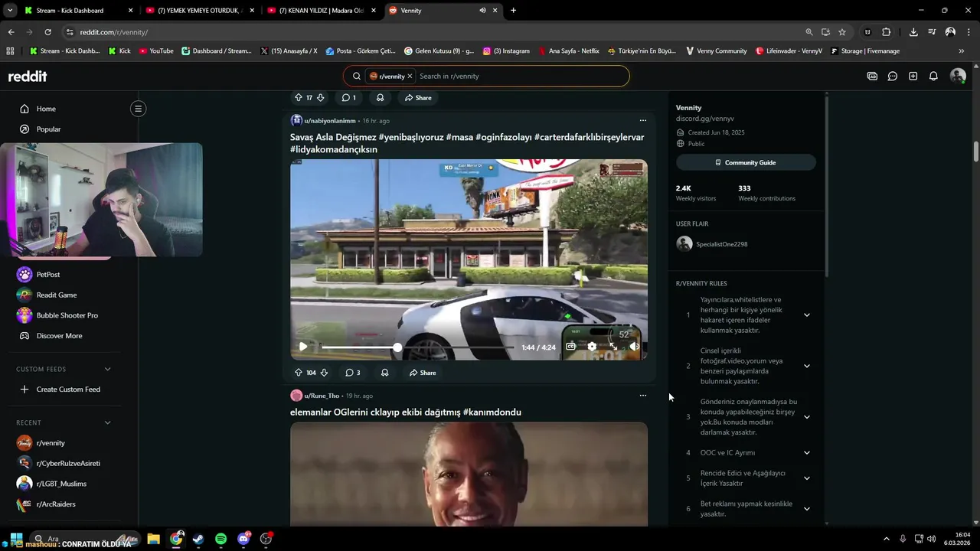Downvote the post with 17 votes
The image size is (980, 551).
pos(321,98)
